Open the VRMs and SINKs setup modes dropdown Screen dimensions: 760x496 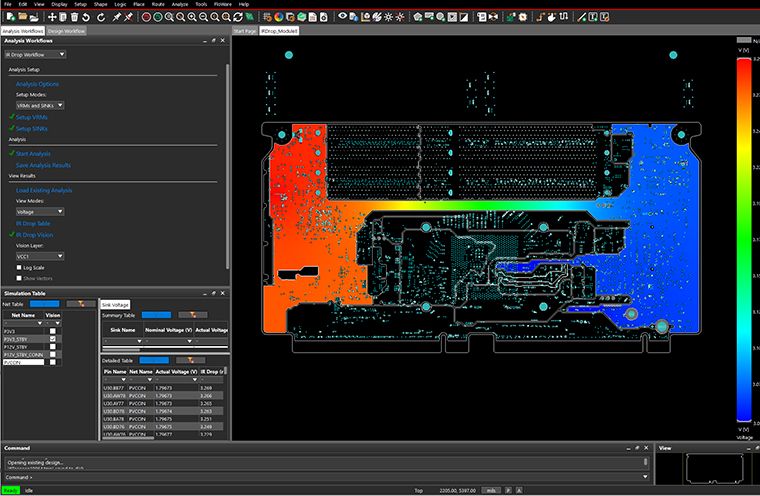click(x=40, y=105)
